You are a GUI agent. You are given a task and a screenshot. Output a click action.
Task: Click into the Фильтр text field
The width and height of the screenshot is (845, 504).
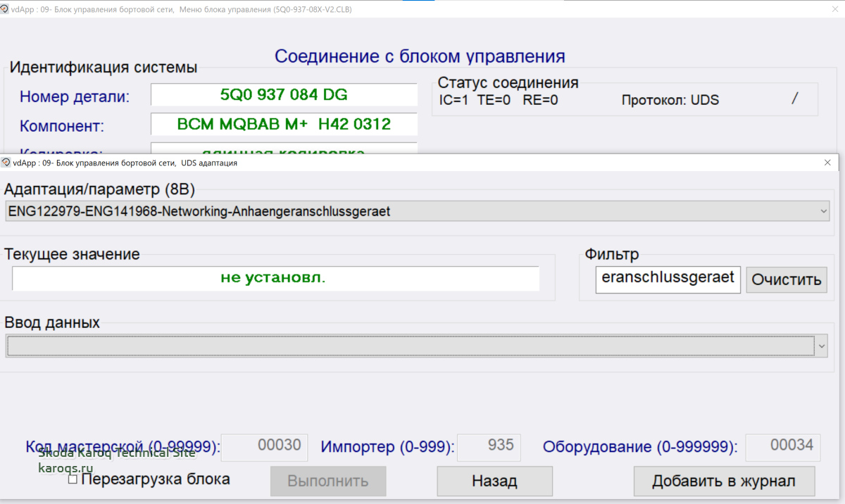tap(667, 279)
